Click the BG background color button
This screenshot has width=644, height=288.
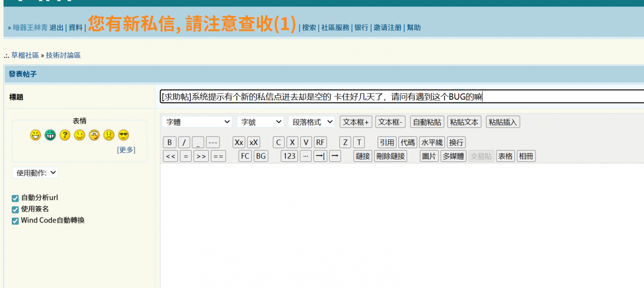point(261,156)
